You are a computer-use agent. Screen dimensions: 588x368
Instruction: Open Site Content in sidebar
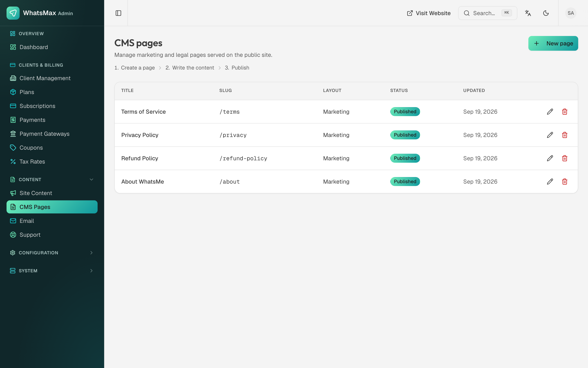point(52,193)
